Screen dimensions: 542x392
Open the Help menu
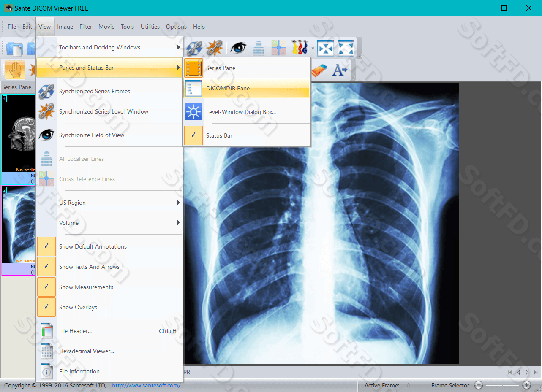pos(199,27)
